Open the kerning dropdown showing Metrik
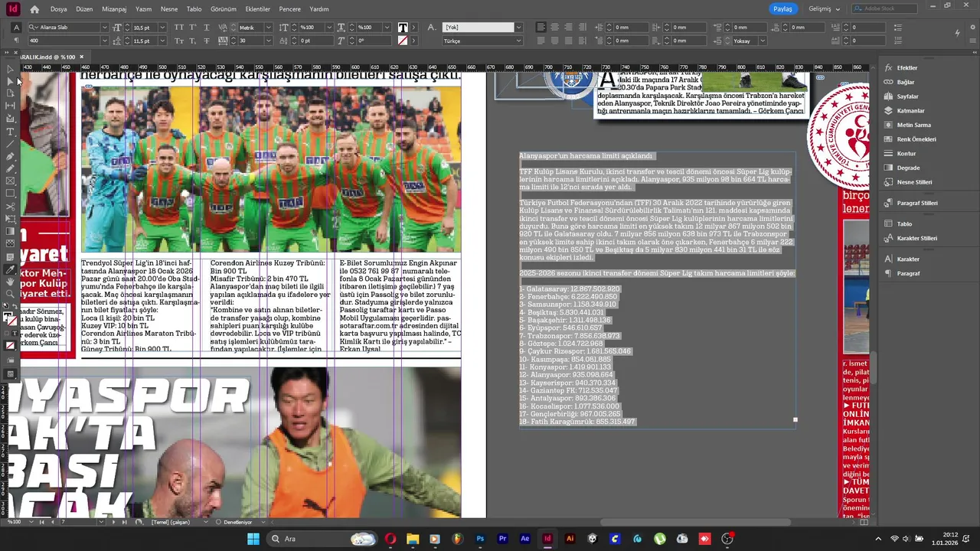This screenshot has width=980, height=551. pyautogui.click(x=268, y=28)
